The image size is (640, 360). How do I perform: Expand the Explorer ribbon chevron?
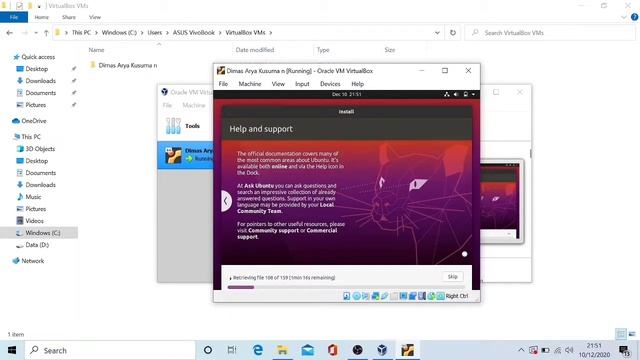(x=624, y=17)
